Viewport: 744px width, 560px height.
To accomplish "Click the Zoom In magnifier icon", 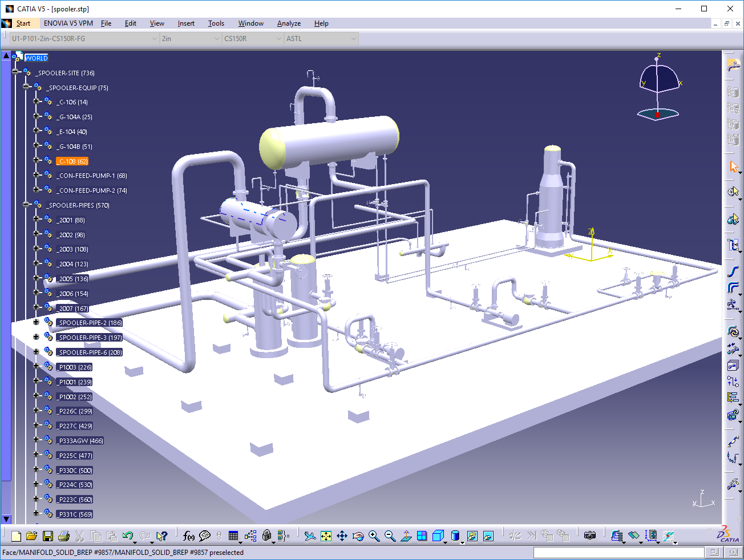I will point(374,536).
